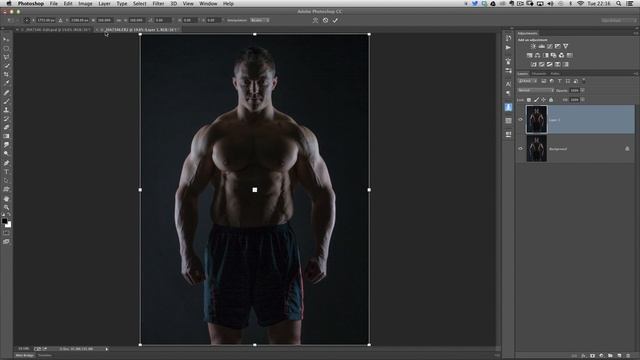Select the Gradient tool

(6, 136)
